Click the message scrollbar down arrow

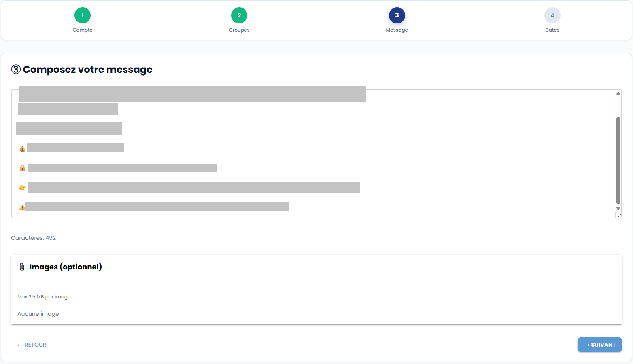(x=618, y=209)
